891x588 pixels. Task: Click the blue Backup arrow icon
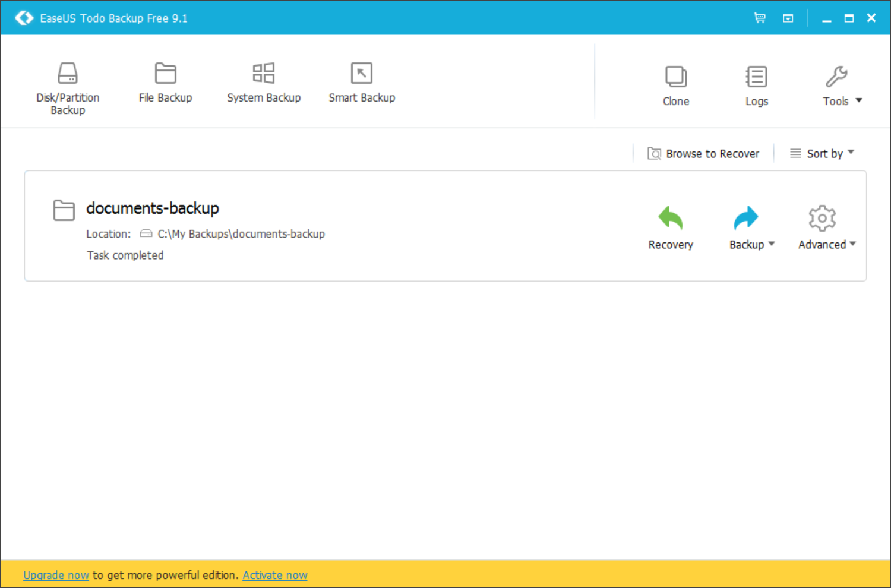pyautogui.click(x=746, y=218)
